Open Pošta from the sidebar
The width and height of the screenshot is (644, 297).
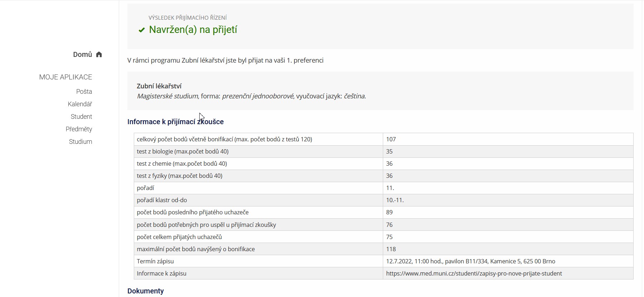tap(84, 92)
